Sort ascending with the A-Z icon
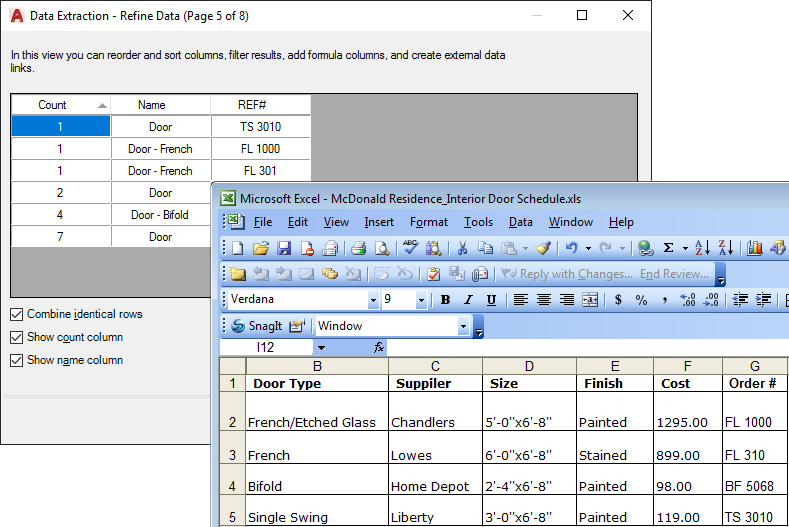This screenshot has width=789, height=527. pyautogui.click(x=702, y=248)
